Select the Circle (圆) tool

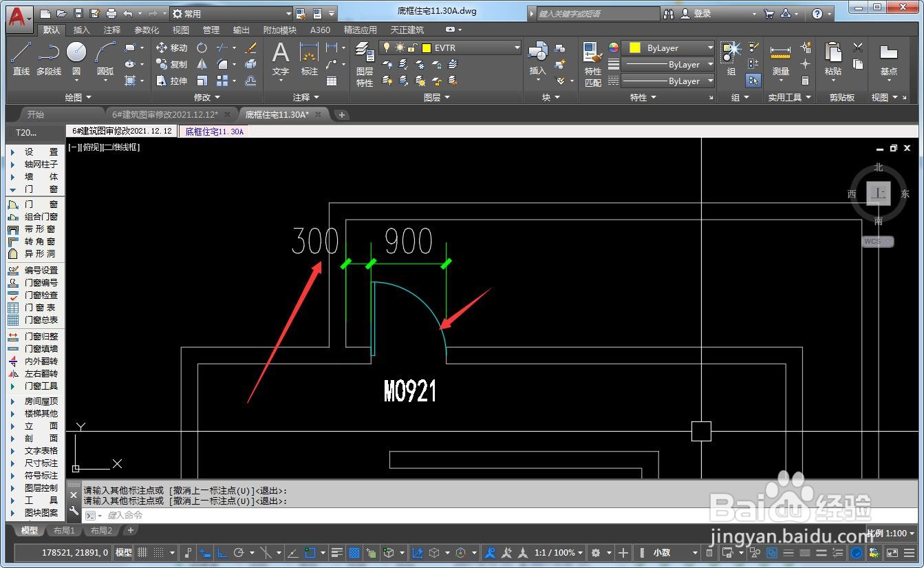tap(76, 58)
